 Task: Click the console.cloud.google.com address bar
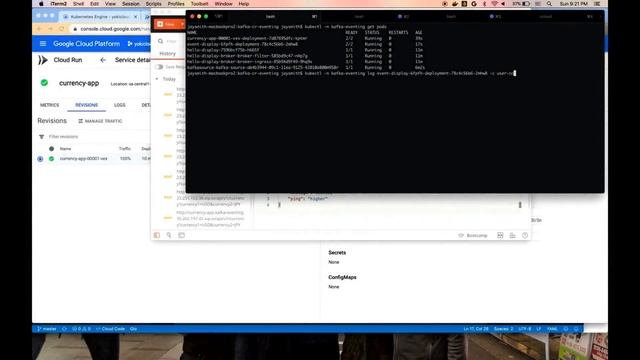[111, 29]
